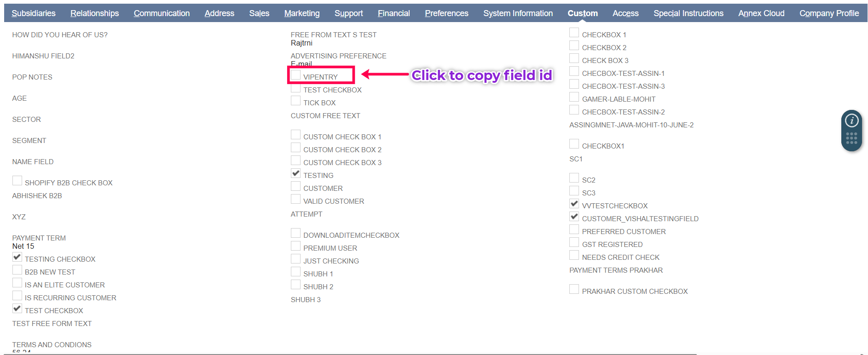Click the HOW DID YOU HEAR OF US label
The height and width of the screenshot is (355, 868).
point(60,35)
